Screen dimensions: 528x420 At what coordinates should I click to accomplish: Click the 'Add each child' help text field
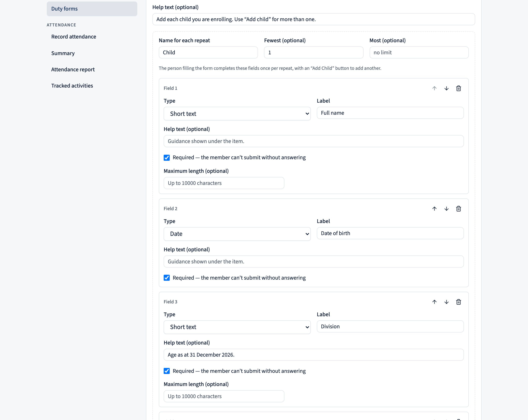[x=313, y=19]
